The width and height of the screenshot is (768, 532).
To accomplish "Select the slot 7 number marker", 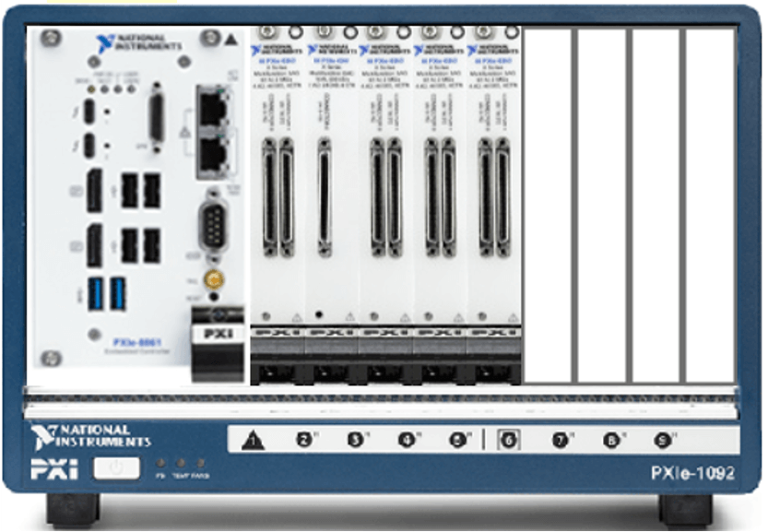I will [561, 440].
